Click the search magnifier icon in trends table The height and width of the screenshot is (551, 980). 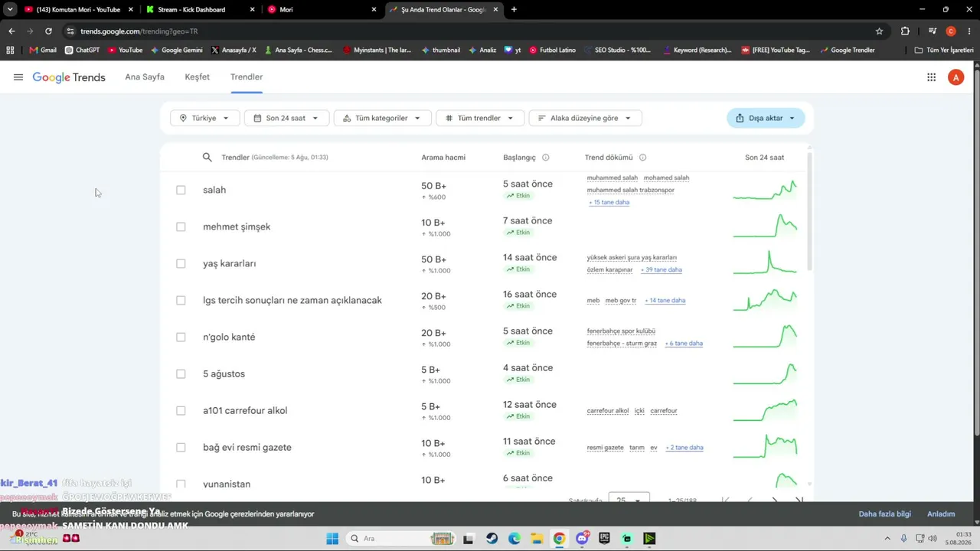point(207,157)
